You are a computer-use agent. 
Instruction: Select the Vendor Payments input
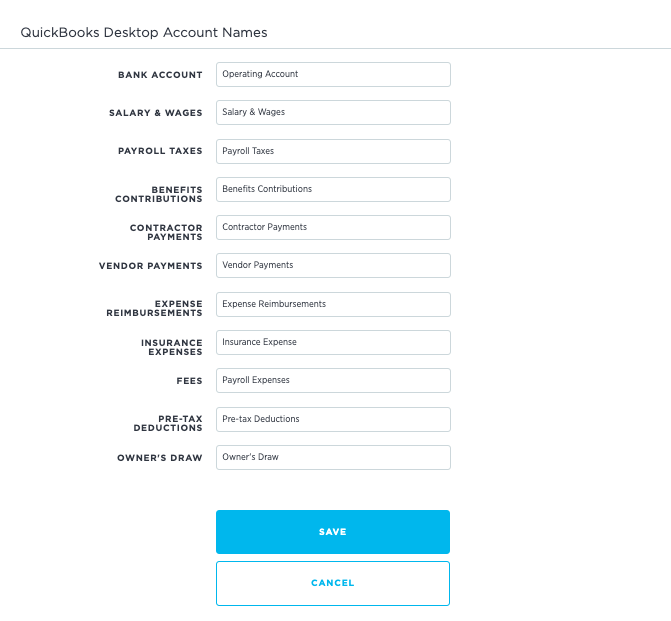tap(333, 265)
